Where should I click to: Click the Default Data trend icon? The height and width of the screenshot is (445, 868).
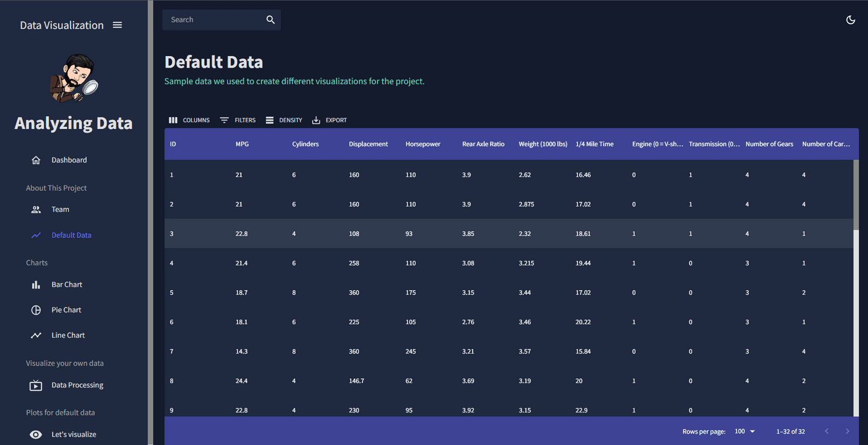tap(36, 235)
